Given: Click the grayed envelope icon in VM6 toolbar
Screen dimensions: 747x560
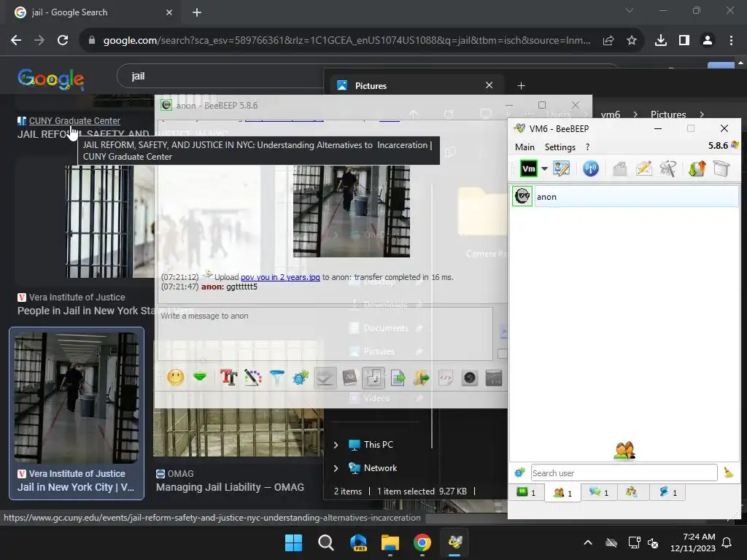Looking at the screenshot, I should pyautogui.click(x=620, y=168).
